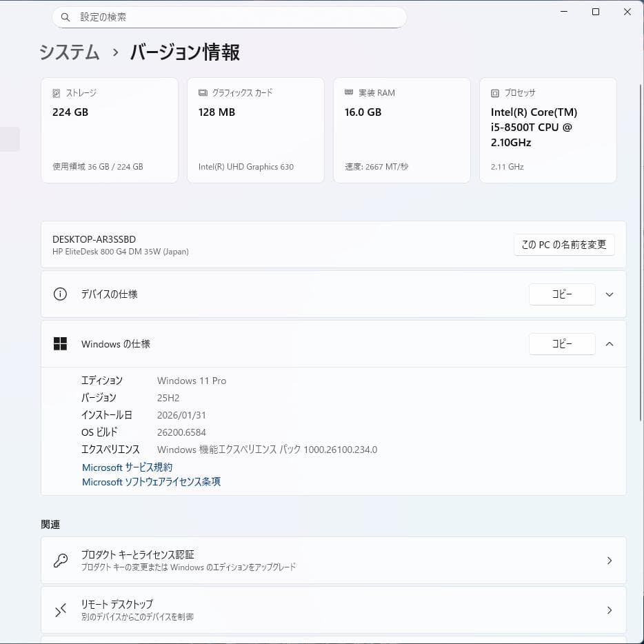Click the Windows logo beside Windows の仕様
The height and width of the screenshot is (644, 644).
(x=61, y=343)
